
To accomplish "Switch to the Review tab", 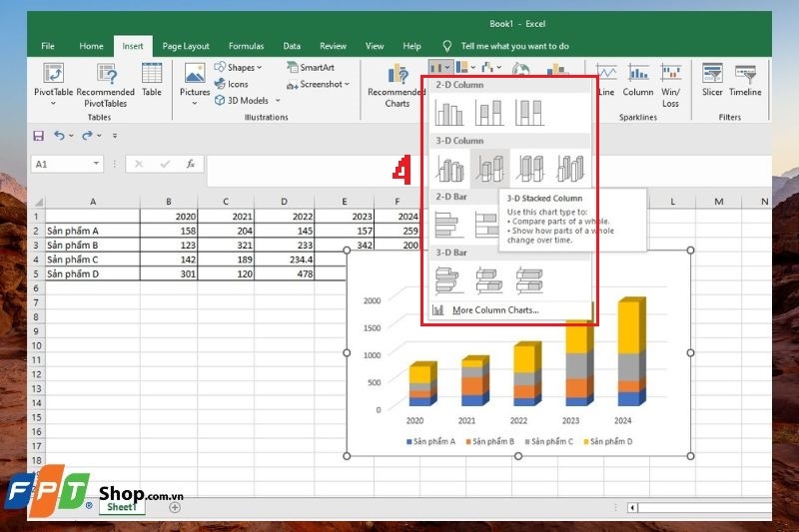I will [333, 46].
